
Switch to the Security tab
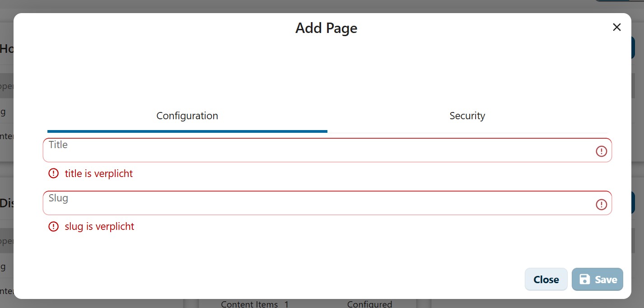point(467,116)
